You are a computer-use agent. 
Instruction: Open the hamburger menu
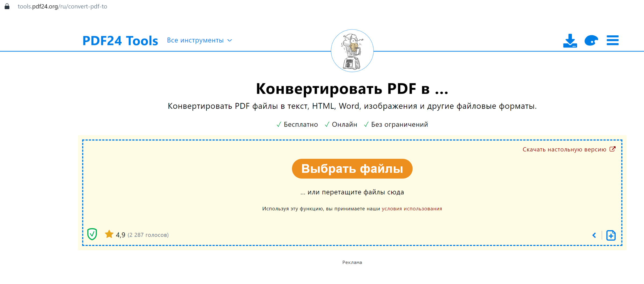tap(613, 40)
